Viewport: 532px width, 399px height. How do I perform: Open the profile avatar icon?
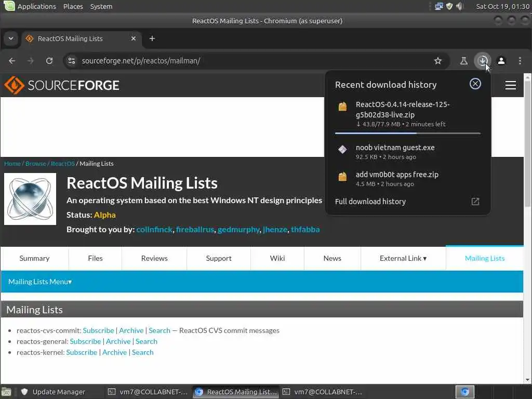pyautogui.click(x=501, y=61)
